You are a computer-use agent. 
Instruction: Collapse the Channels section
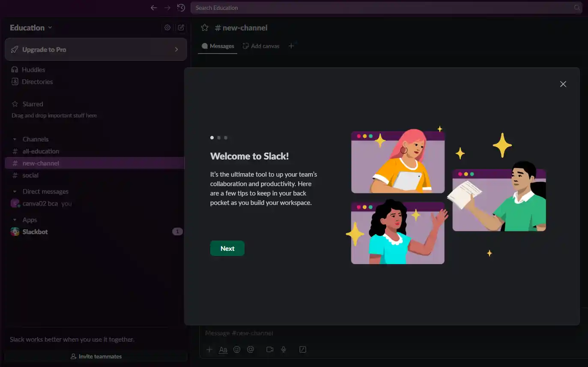tap(15, 139)
